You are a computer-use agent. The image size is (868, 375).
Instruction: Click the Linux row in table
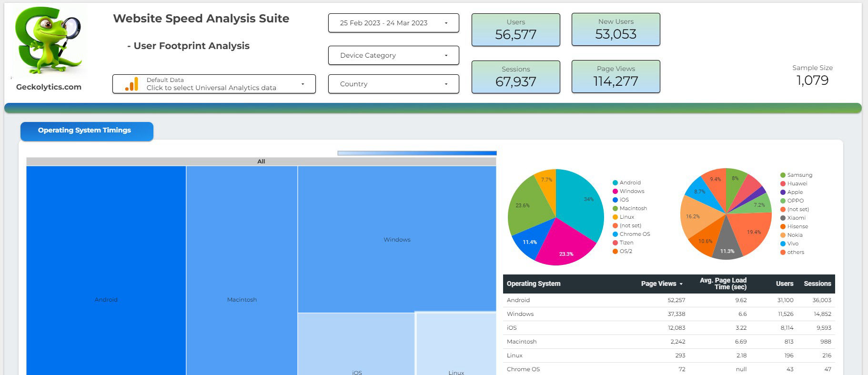669,355
